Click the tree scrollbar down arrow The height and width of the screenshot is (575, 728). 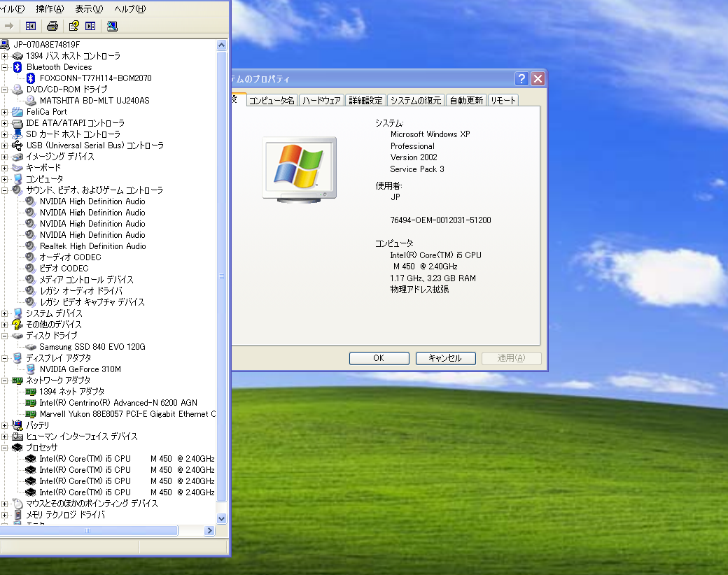coord(221,519)
